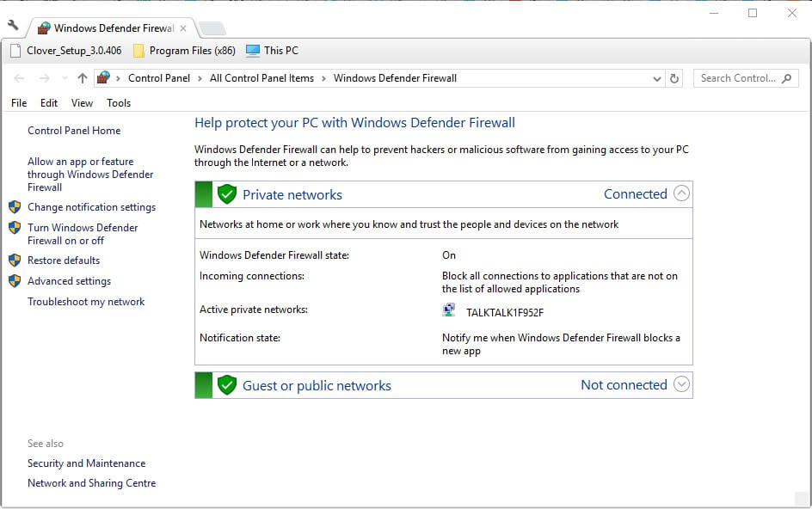
Task: Open Network and Sharing Centre link
Action: click(x=91, y=483)
